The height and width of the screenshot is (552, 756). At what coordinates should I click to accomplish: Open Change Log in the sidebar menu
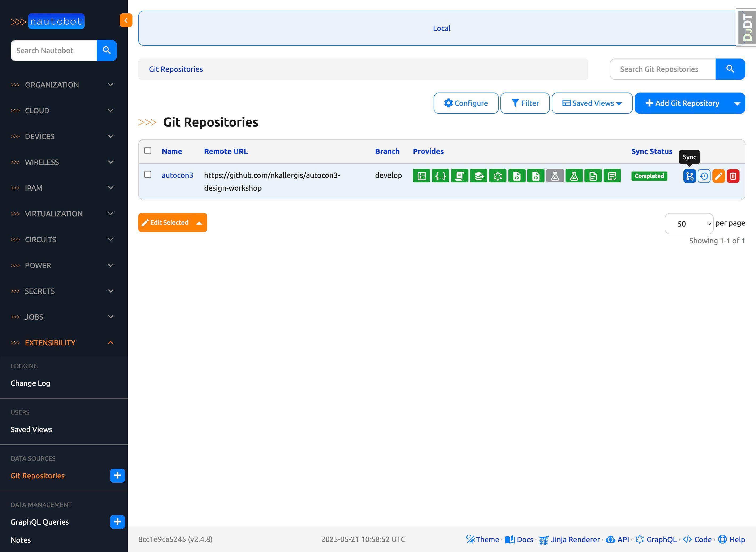tap(30, 383)
